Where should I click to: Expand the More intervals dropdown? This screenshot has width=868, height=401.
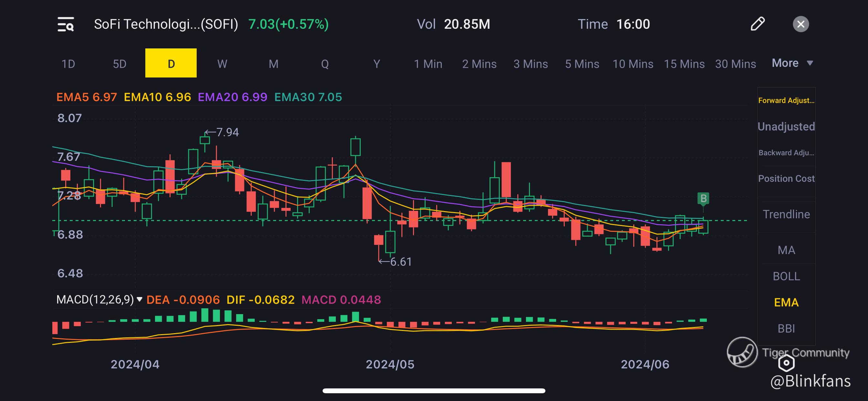pos(792,63)
